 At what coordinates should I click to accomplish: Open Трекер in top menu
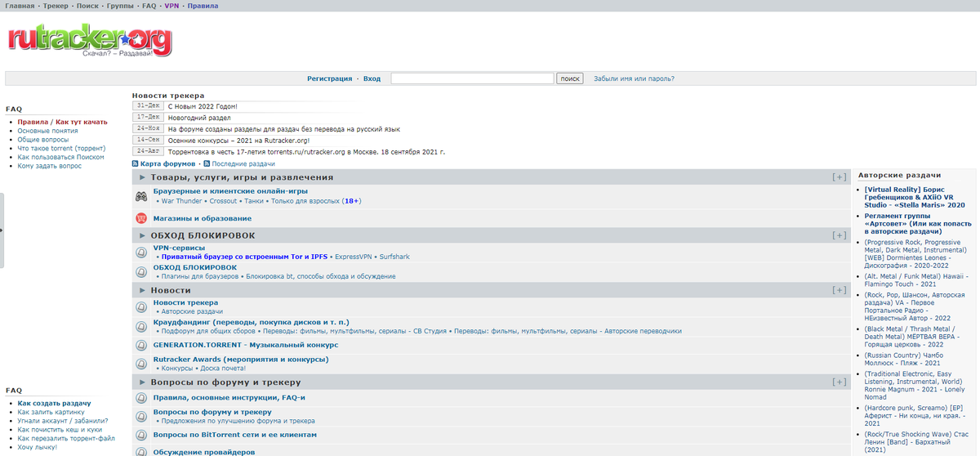click(x=56, y=6)
